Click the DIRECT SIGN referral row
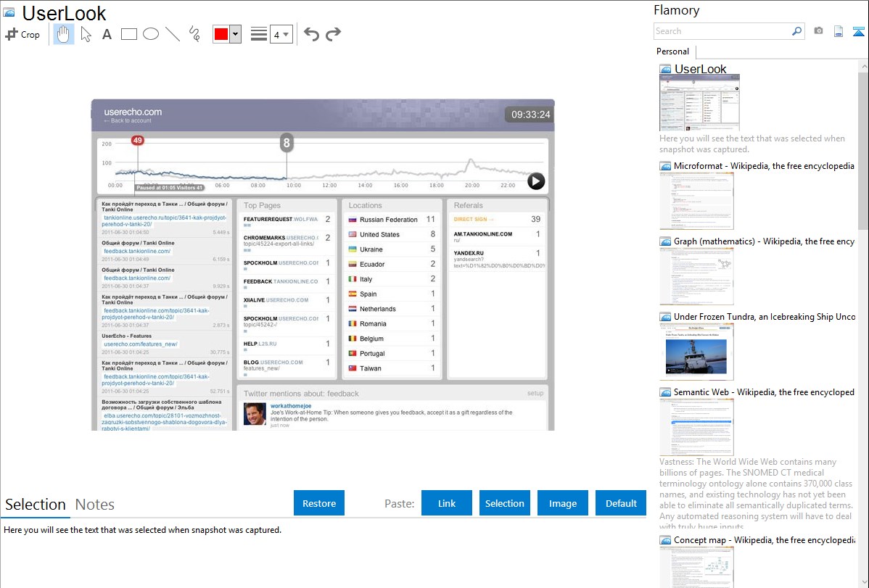The height and width of the screenshot is (588, 869). pyautogui.click(x=497, y=220)
